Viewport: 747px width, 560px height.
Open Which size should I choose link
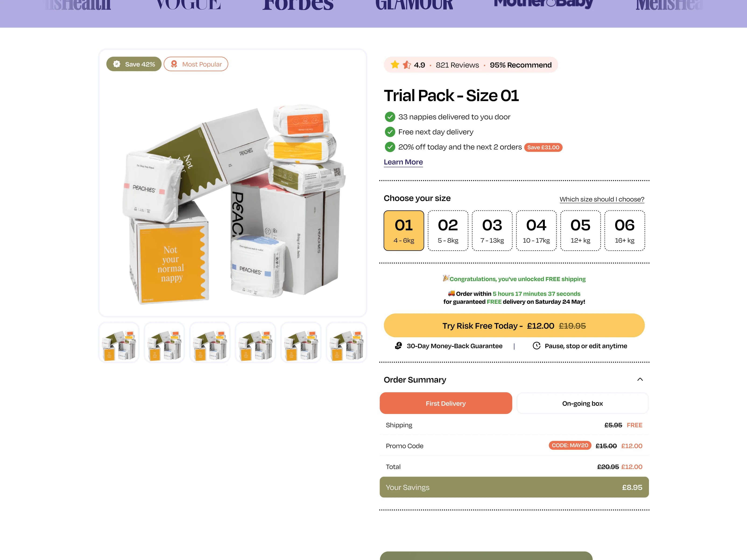coord(602,199)
